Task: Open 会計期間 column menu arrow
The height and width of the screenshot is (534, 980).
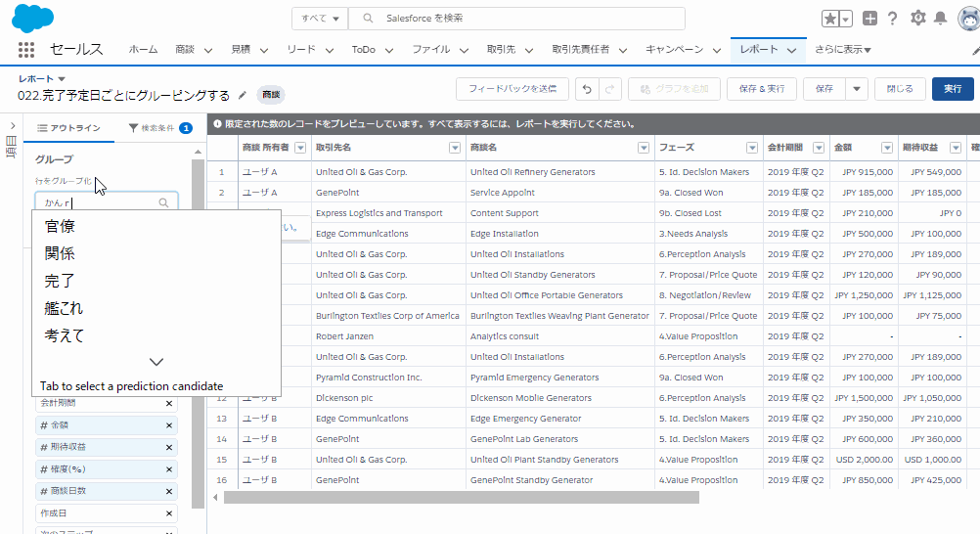Action: (818, 148)
